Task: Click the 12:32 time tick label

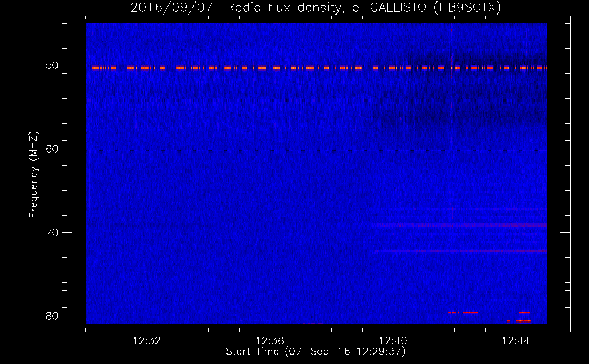Action: [147, 341]
